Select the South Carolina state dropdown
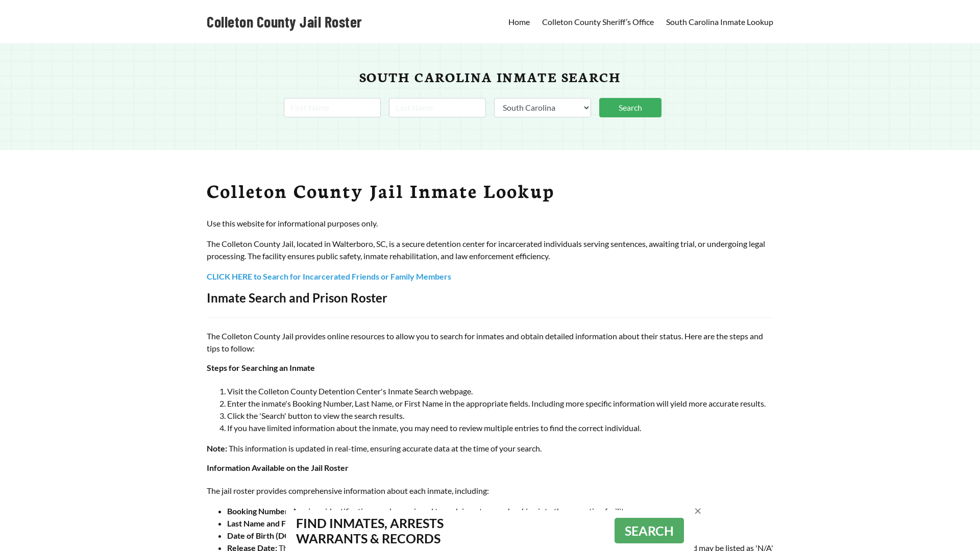 click(542, 107)
